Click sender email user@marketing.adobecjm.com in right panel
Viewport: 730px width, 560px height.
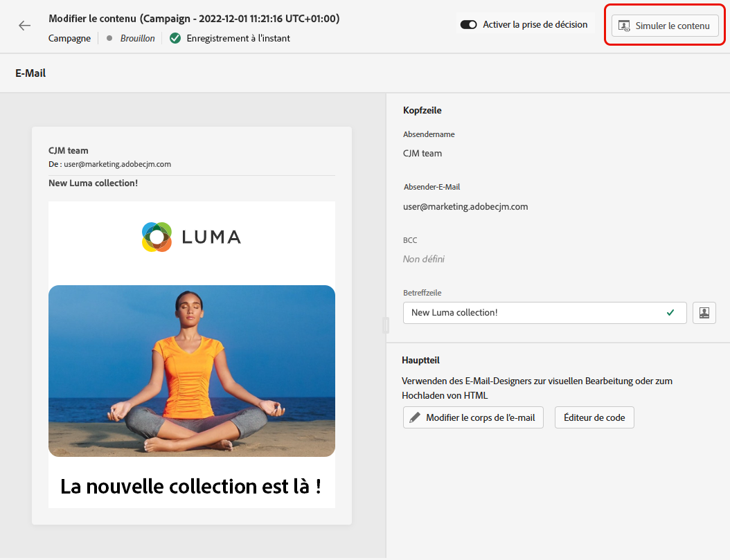[465, 206]
